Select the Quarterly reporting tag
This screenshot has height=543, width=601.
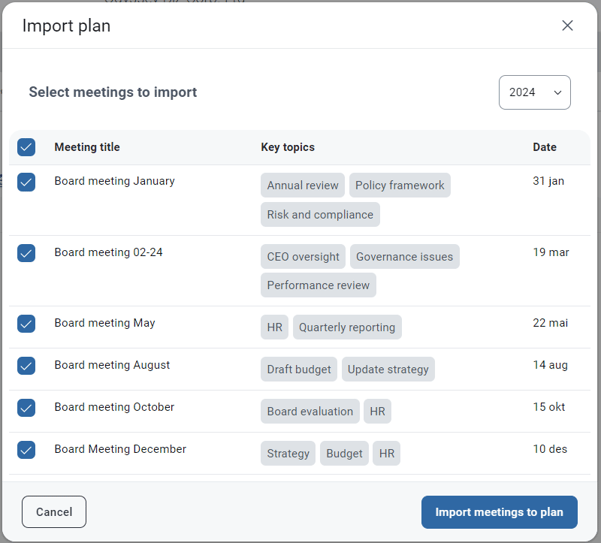coord(347,327)
